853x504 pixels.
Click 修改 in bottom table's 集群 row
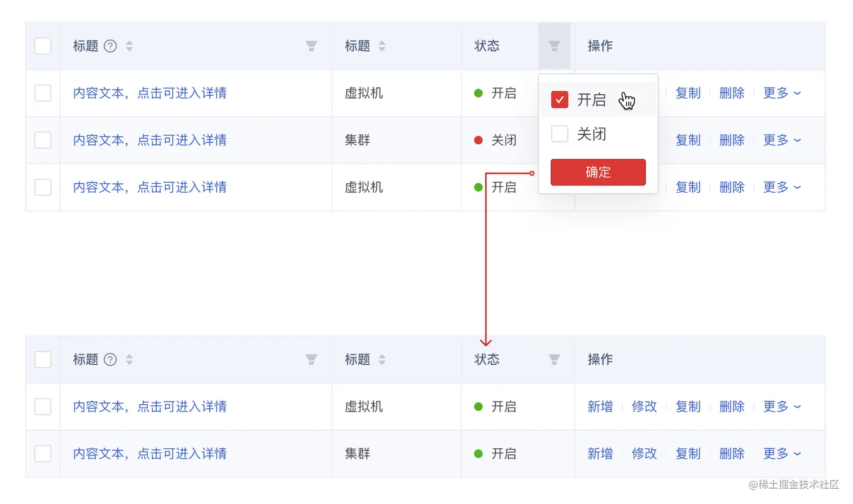pos(644,454)
